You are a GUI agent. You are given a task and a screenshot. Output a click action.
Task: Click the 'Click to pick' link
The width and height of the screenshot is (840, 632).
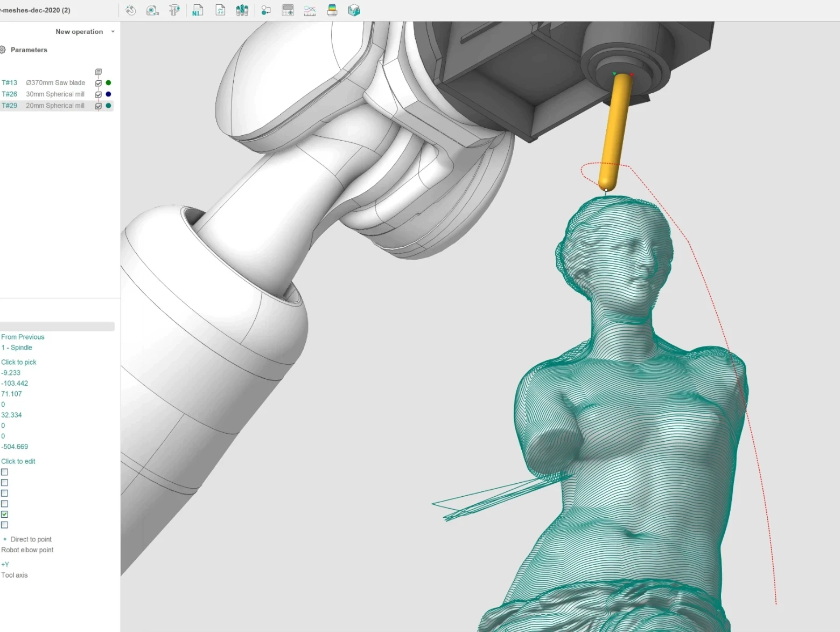point(19,362)
